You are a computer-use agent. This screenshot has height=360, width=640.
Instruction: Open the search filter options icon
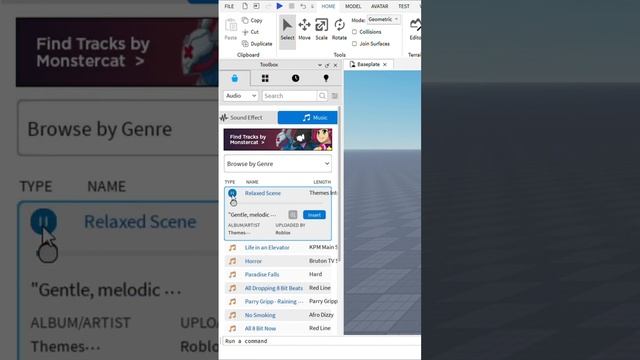(x=334, y=96)
